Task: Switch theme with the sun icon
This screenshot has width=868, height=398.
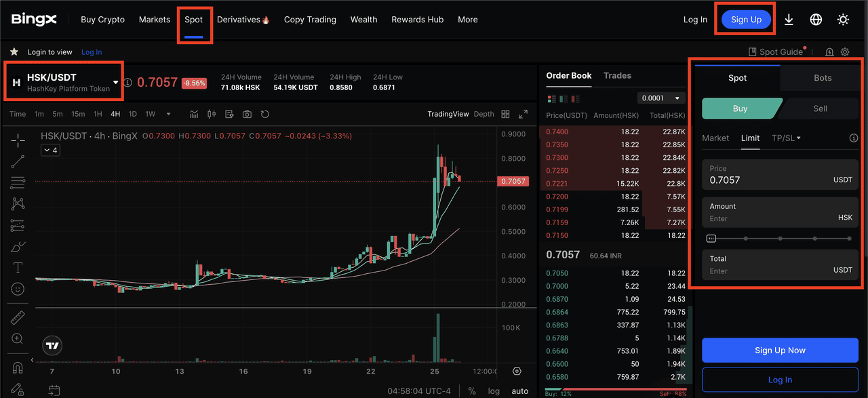Action: [x=843, y=20]
